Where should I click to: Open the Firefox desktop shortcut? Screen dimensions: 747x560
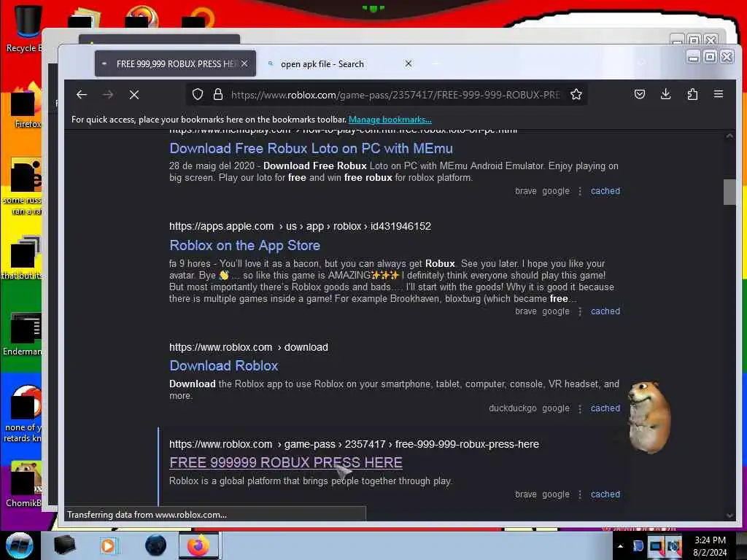tap(26, 106)
